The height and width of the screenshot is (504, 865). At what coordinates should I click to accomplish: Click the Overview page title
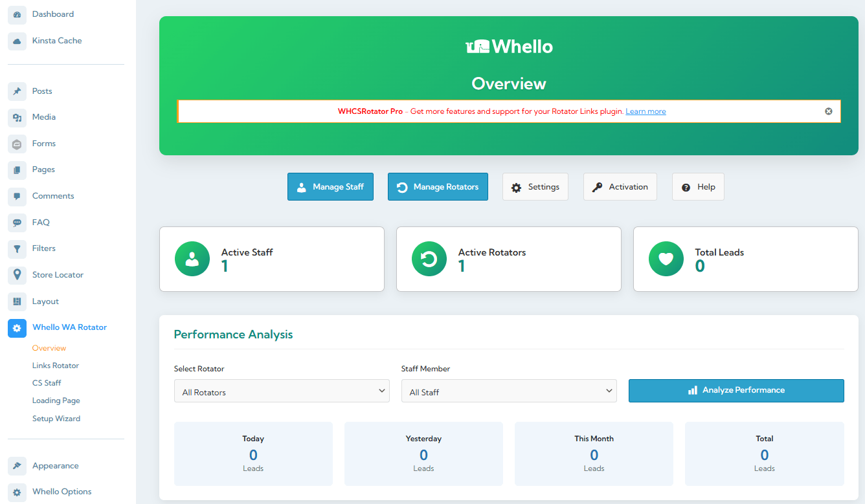(x=509, y=83)
